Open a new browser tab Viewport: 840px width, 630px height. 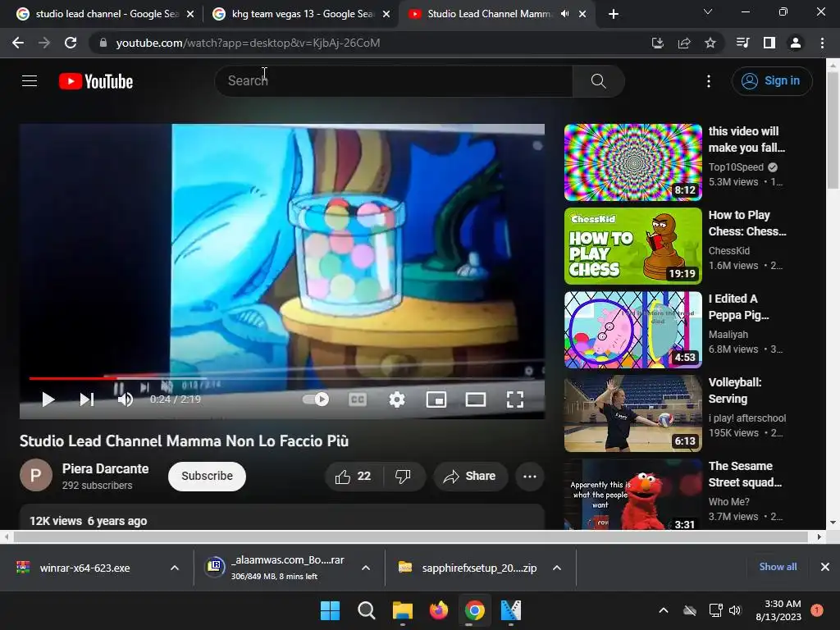(x=614, y=14)
